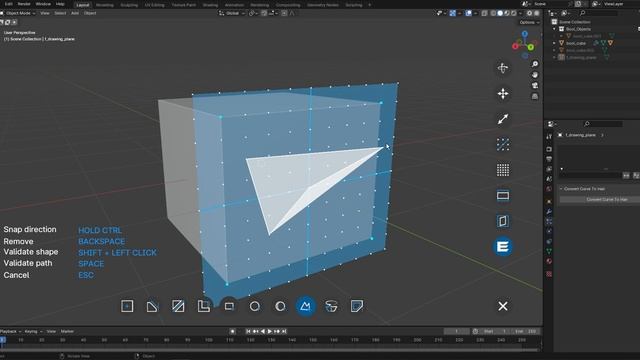Click the camera view icon
This screenshot has width=640, height=360.
pos(535,85)
